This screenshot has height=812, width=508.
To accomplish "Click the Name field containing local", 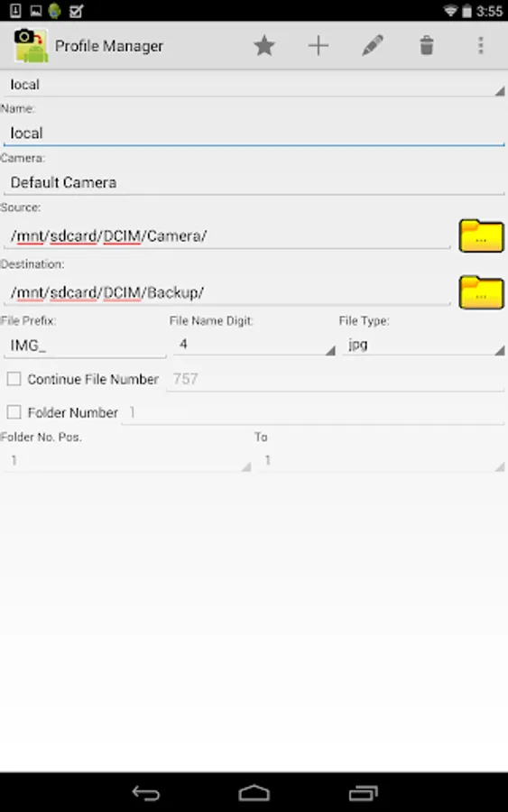I will click(x=254, y=134).
